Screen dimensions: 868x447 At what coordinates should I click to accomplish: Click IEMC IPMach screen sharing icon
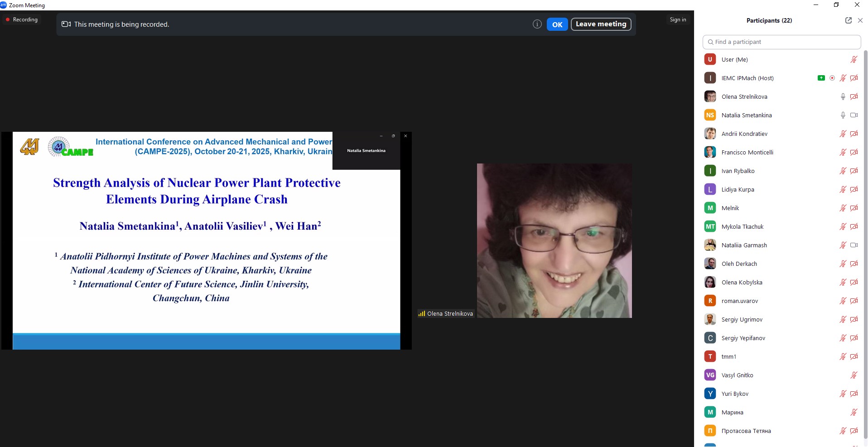pyautogui.click(x=821, y=78)
